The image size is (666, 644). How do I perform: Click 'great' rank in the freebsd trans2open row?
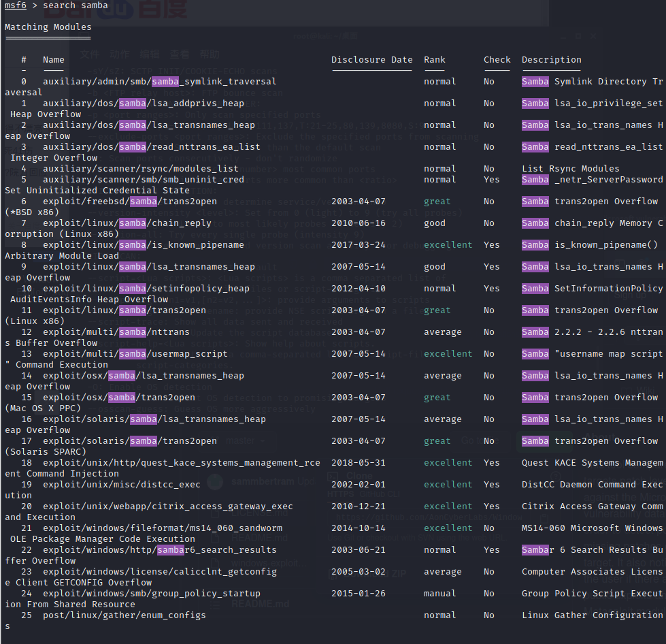click(x=437, y=202)
